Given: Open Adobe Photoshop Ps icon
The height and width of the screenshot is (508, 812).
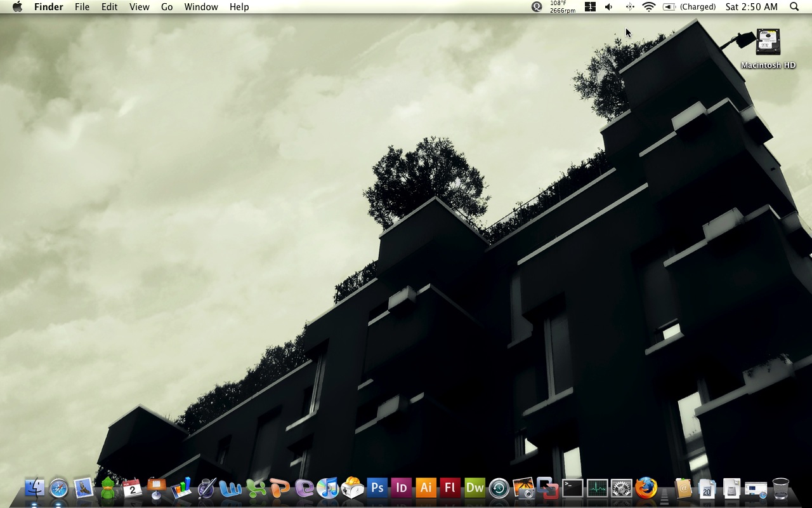Looking at the screenshot, I should click(377, 488).
